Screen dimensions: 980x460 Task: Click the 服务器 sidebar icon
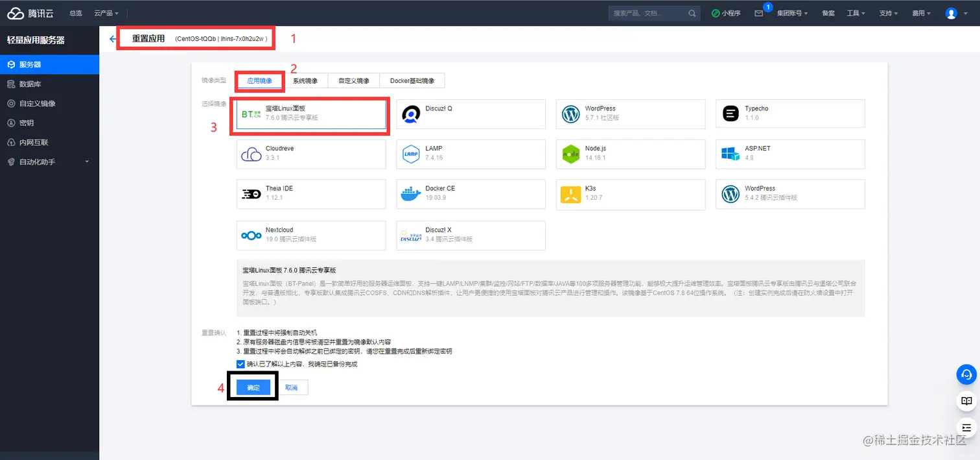pyautogui.click(x=11, y=64)
